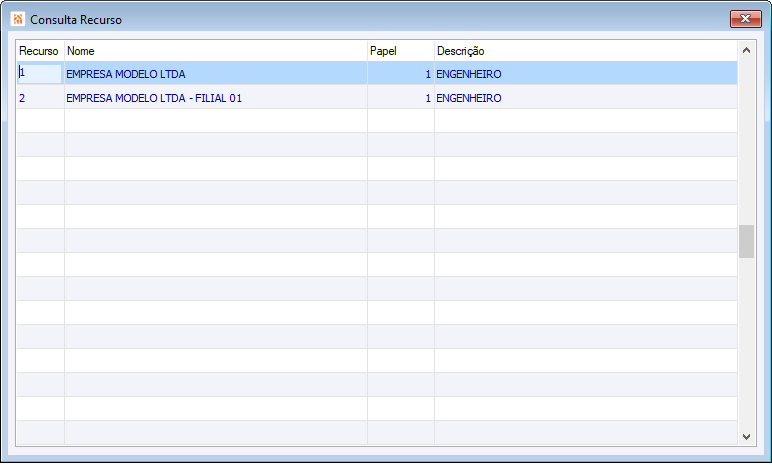Click the Recurso input cell with value 1

39,73
